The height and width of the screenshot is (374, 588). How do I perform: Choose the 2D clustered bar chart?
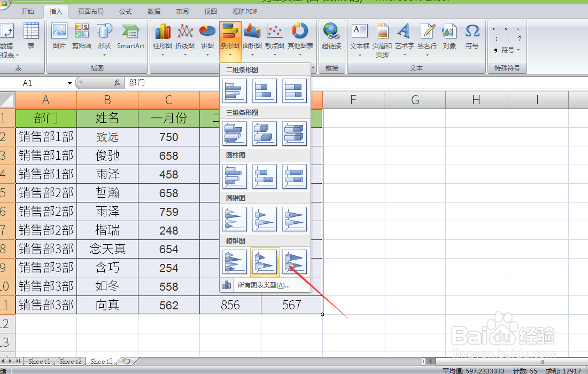[235, 91]
